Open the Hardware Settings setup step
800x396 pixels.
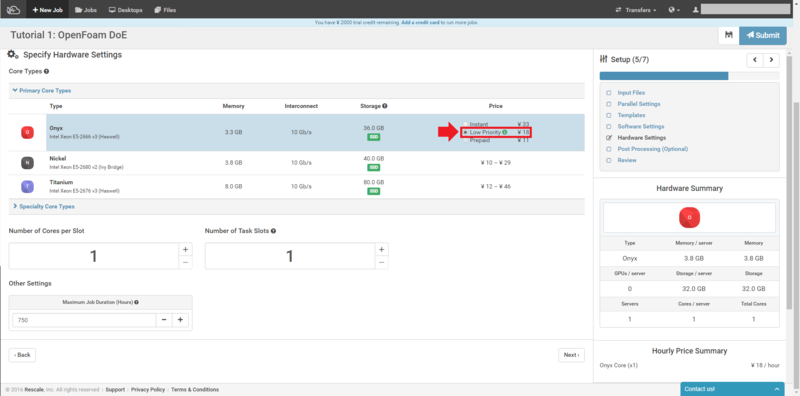click(641, 138)
